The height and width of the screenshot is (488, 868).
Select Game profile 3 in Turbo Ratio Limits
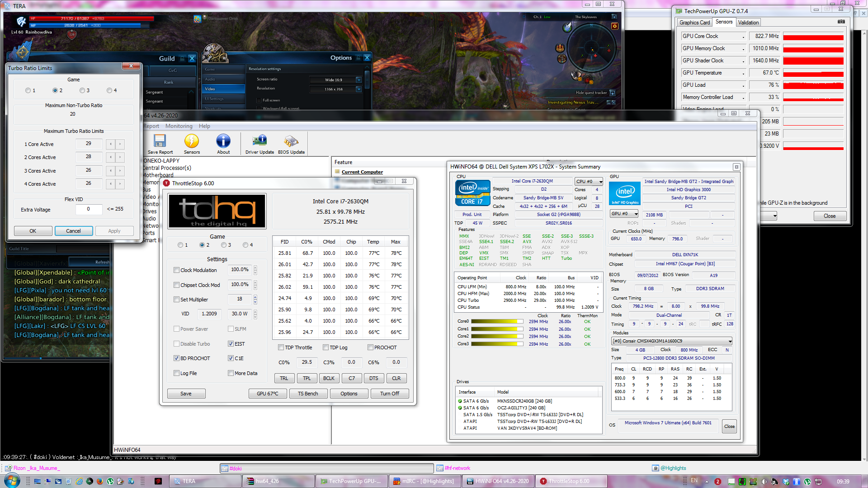[x=82, y=90]
